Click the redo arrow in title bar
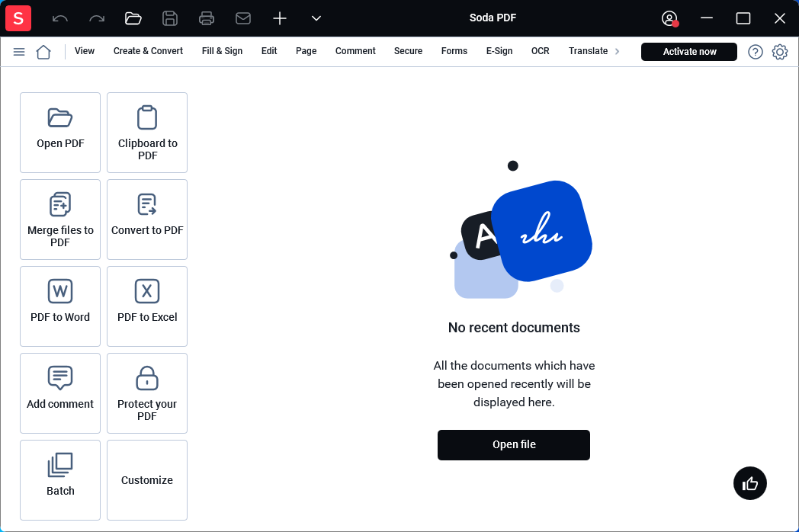 tap(97, 19)
